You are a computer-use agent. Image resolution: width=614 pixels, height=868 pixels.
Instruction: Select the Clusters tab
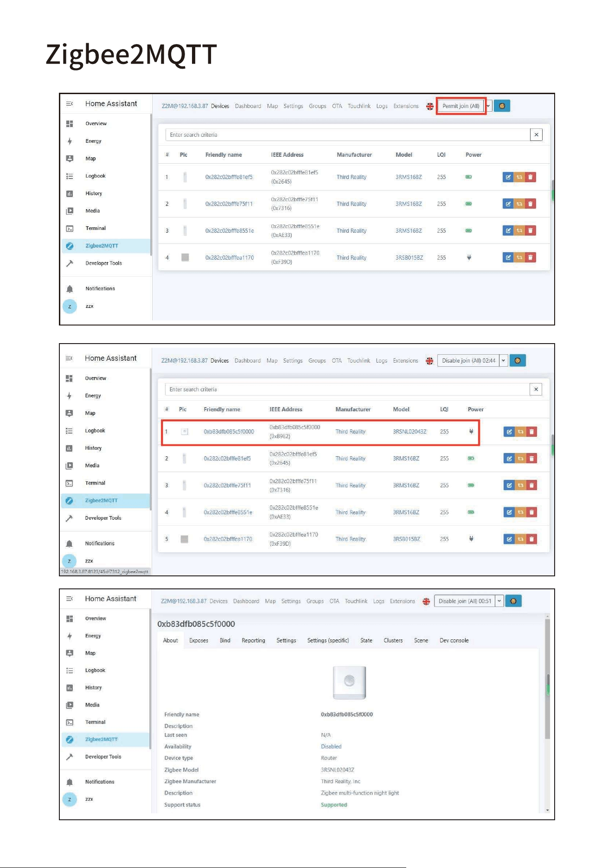pos(393,641)
